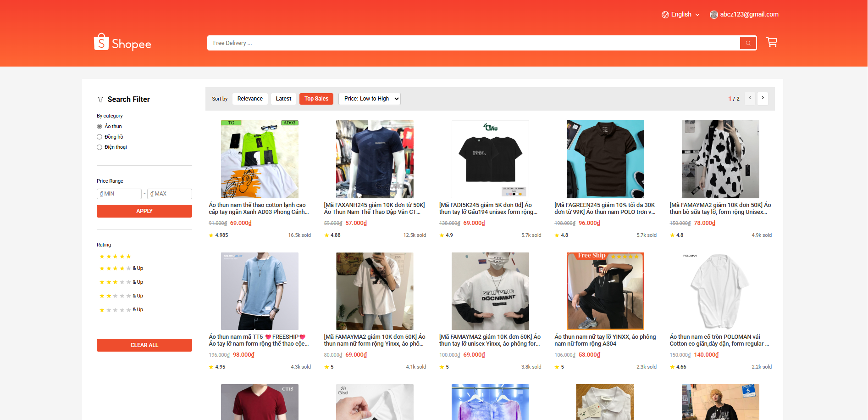Click the APPLY price button
Viewport: 868px width, 420px height.
pyautogui.click(x=144, y=211)
